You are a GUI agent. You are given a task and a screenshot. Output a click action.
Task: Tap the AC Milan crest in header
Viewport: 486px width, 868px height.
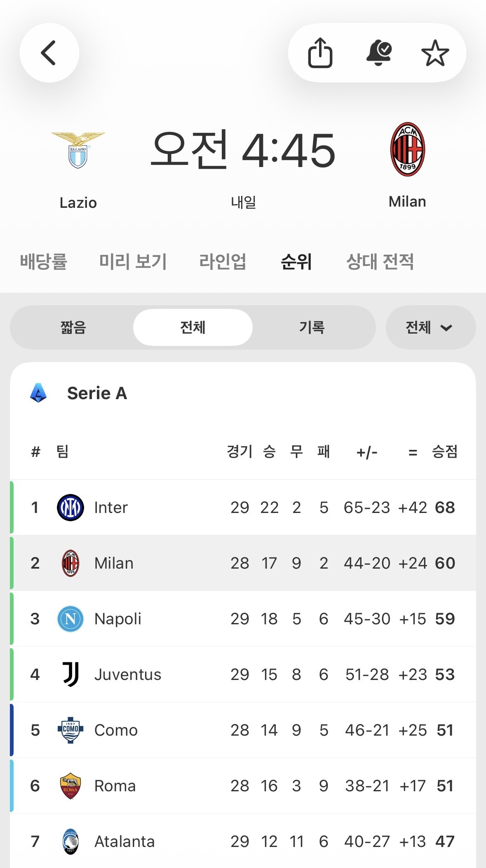(x=407, y=149)
